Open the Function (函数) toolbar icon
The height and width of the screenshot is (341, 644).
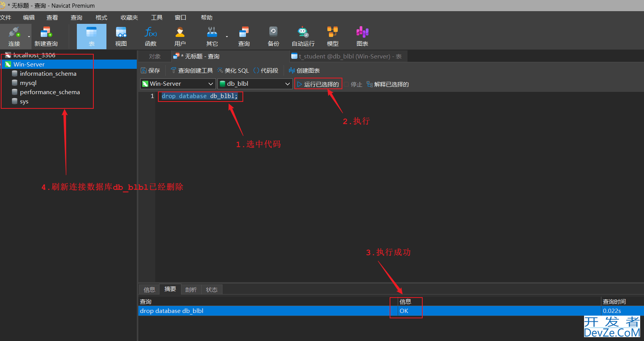[x=151, y=37]
